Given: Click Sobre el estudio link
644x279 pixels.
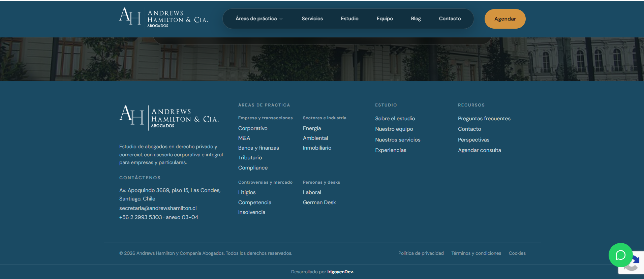Looking at the screenshot, I should [395, 119].
